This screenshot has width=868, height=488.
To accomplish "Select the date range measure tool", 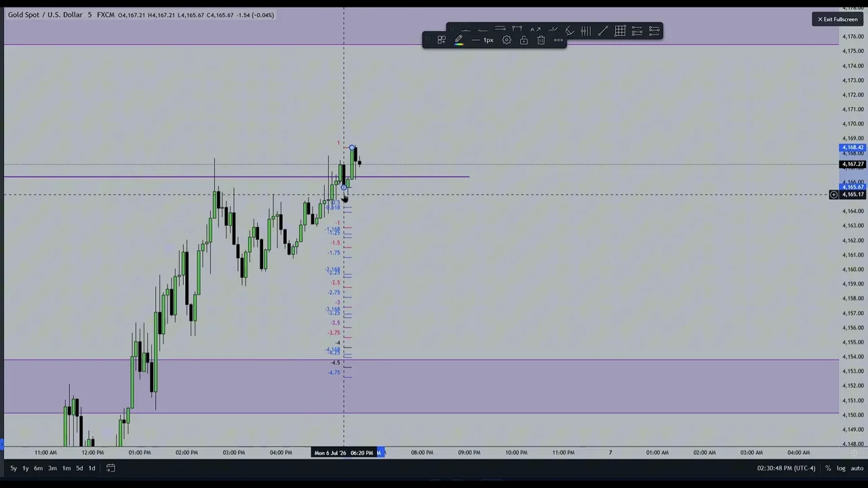I will click(x=517, y=29).
